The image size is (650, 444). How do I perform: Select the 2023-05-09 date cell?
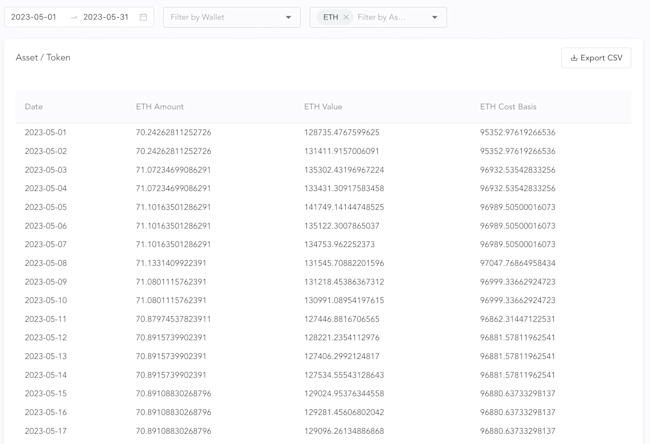coord(46,281)
